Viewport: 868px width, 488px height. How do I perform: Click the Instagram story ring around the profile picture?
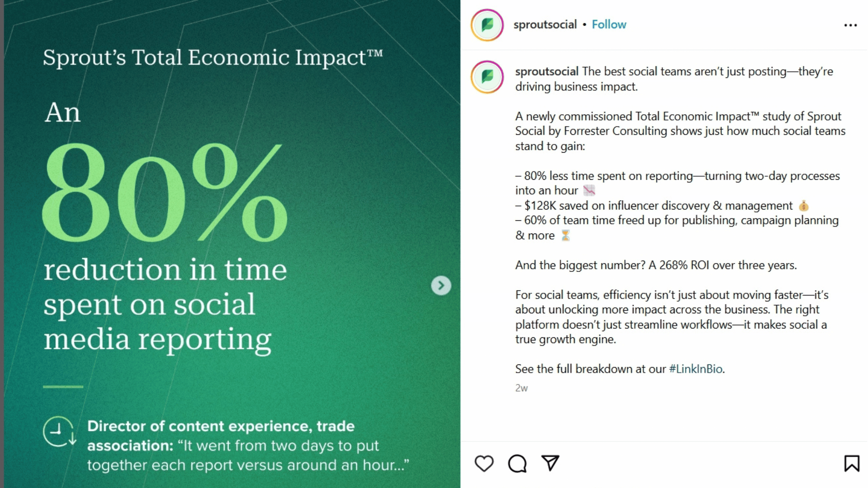pyautogui.click(x=487, y=24)
